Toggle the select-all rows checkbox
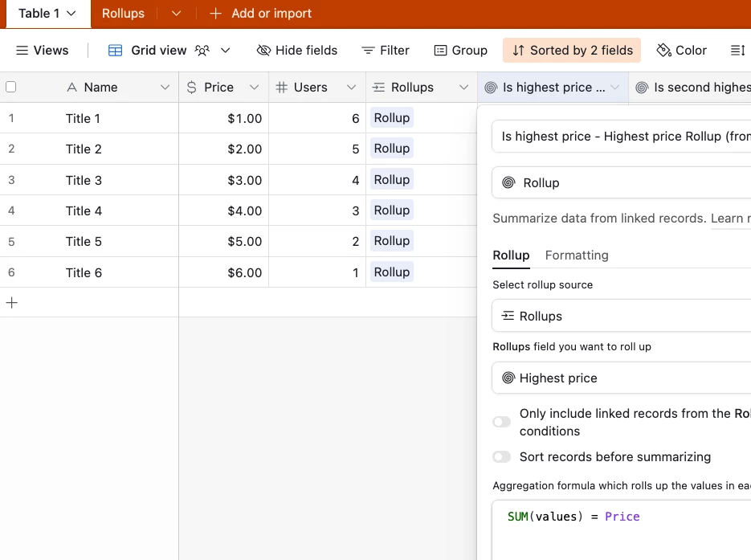This screenshot has height=560, width=751. coord(11,87)
